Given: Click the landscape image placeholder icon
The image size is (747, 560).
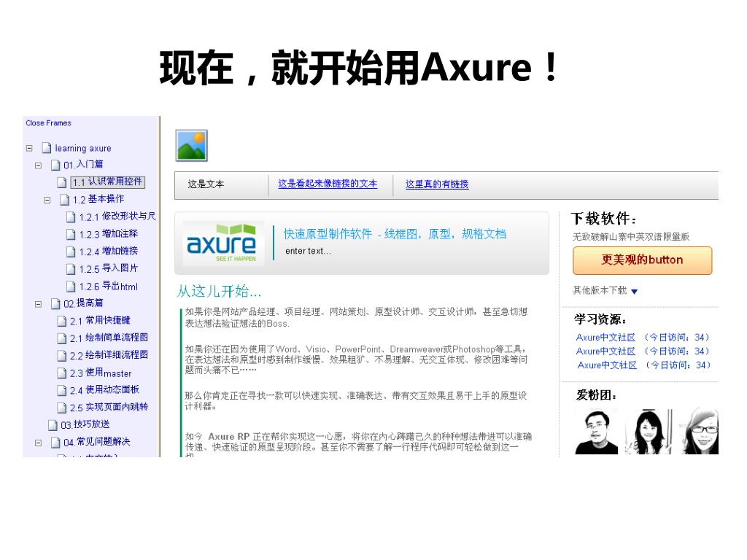Looking at the screenshot, I should 192,145.
